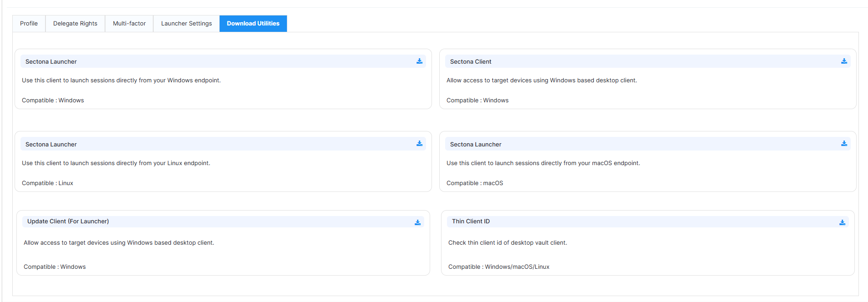The width and height of the screenshot is (868, 302).
Task: Click the "from your Windows endpoint" description text
Action: [121, 81]
